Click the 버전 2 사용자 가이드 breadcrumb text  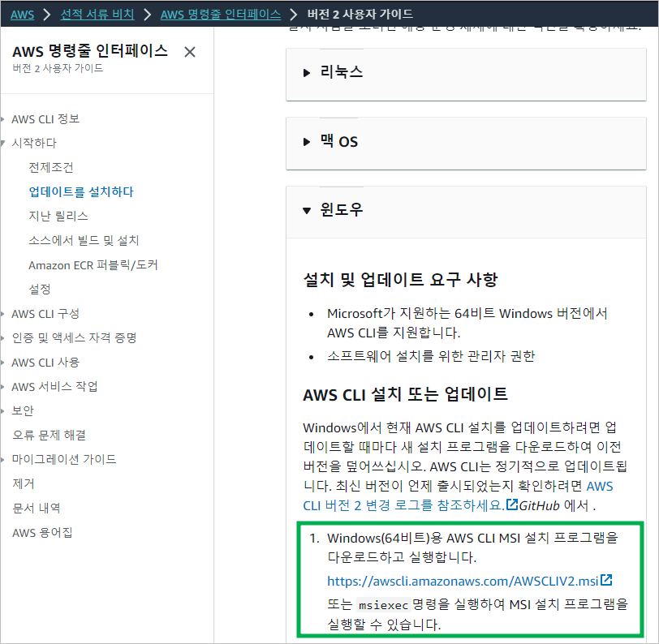[360, 15]
